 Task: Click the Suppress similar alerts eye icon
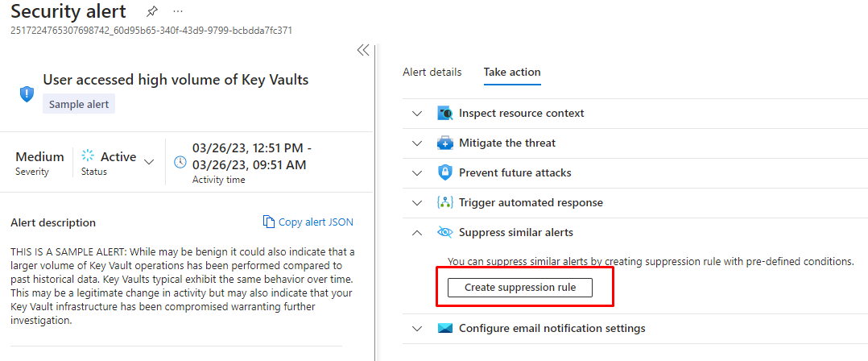445,232
